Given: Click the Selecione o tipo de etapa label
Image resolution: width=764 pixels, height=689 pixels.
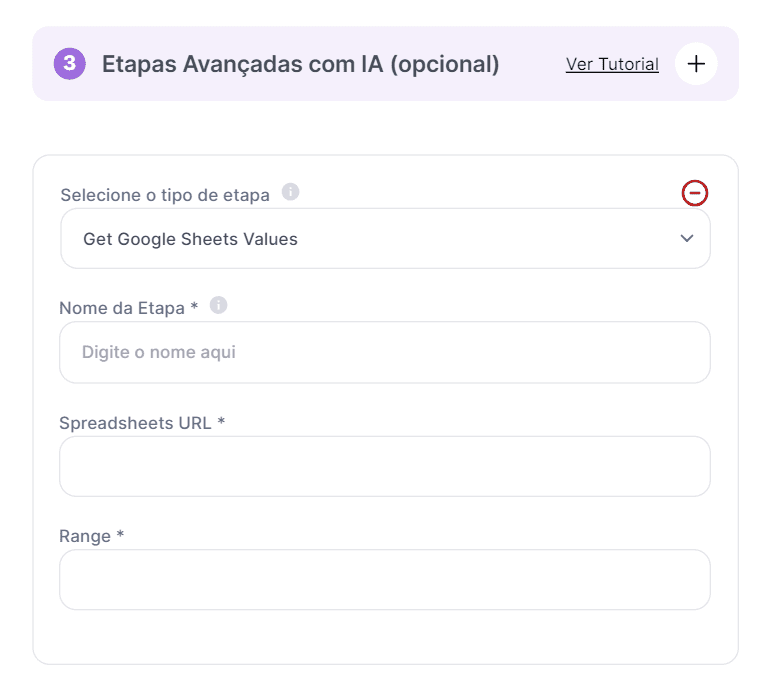Looking at the screenshot, I should click(165, 195).
